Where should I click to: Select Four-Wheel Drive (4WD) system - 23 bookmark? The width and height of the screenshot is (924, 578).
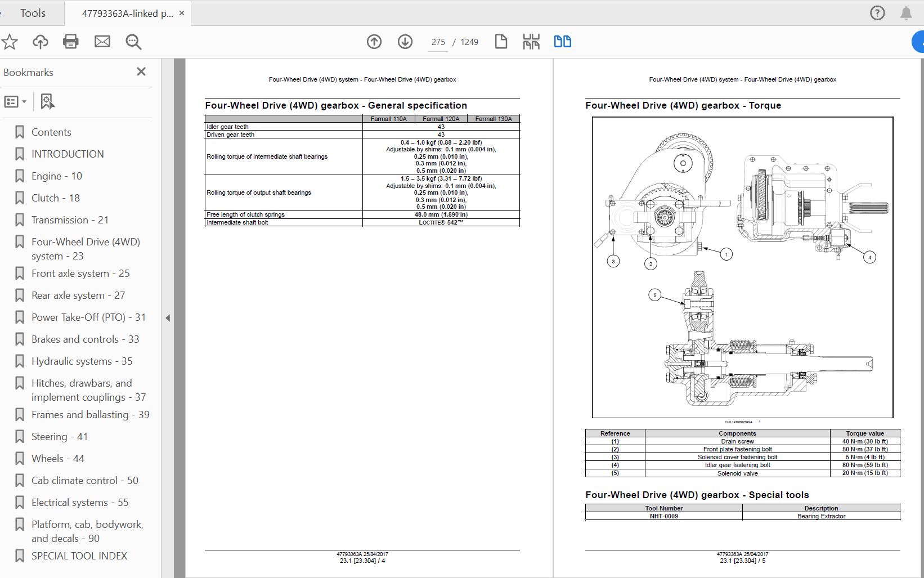86,249
